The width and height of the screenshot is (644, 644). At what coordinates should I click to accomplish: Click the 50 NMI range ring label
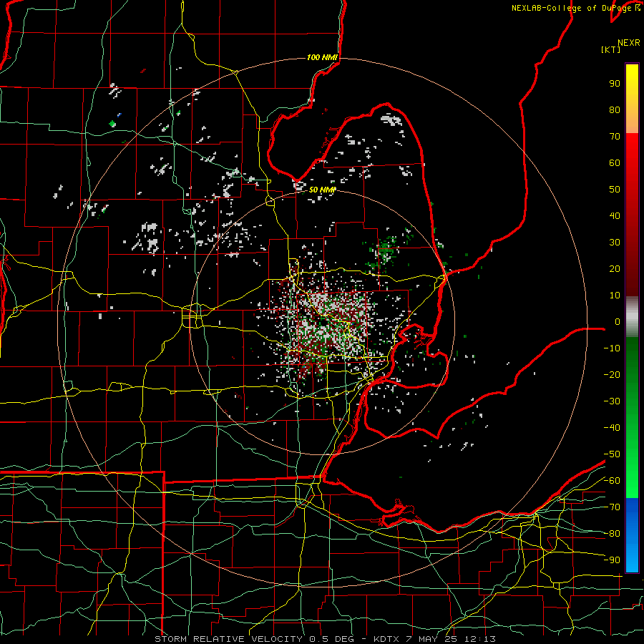click(323, 190)
